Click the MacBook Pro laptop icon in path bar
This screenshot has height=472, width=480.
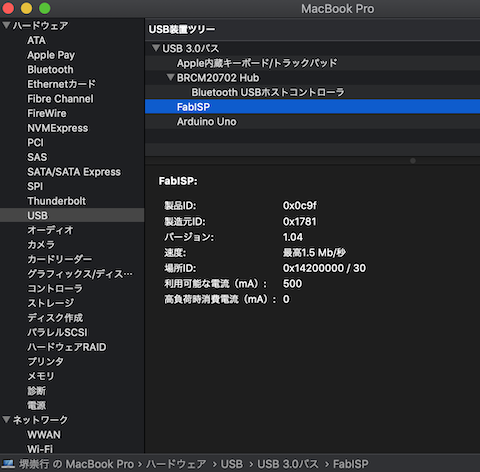click(x=8, y=464)
